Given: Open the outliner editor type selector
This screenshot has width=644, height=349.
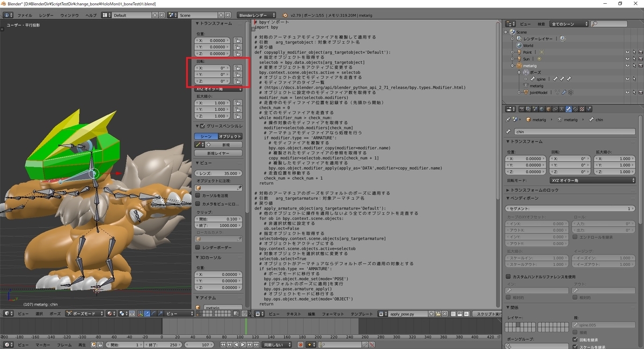Looking at the screenshot, I should (511, 24).
